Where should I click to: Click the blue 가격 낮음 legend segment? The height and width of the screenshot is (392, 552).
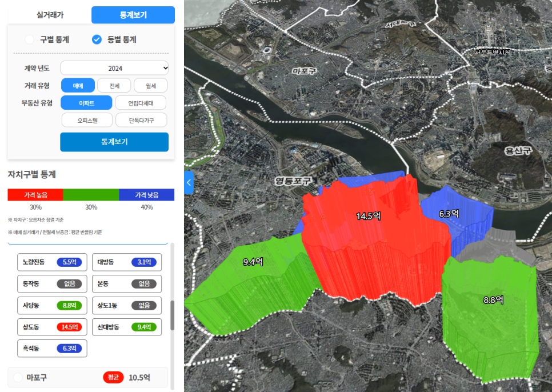146,195
